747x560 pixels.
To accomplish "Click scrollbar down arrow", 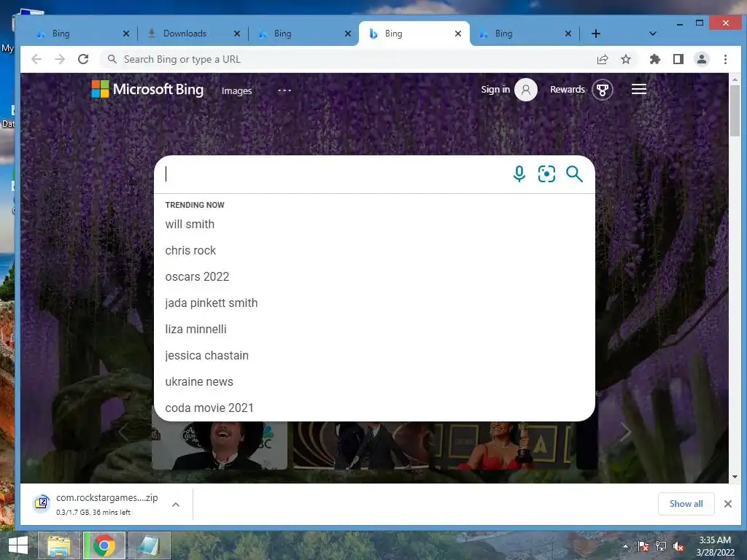I will click(x=735, y=477).
